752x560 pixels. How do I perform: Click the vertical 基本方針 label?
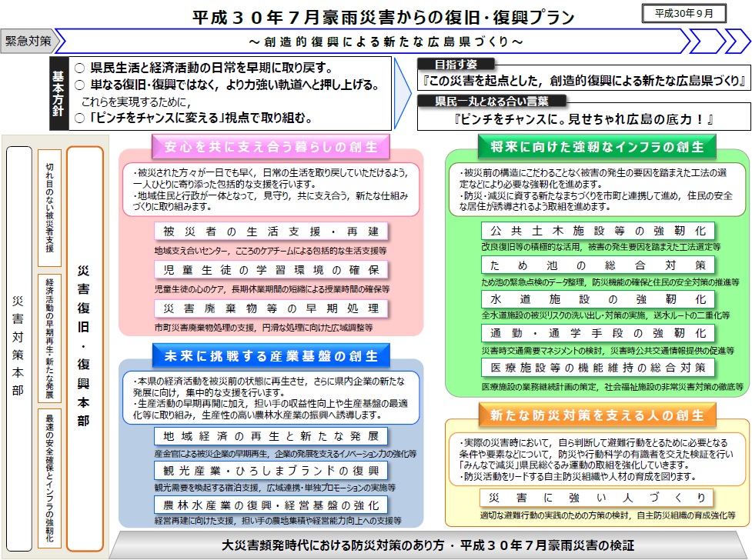coord(58,94)
